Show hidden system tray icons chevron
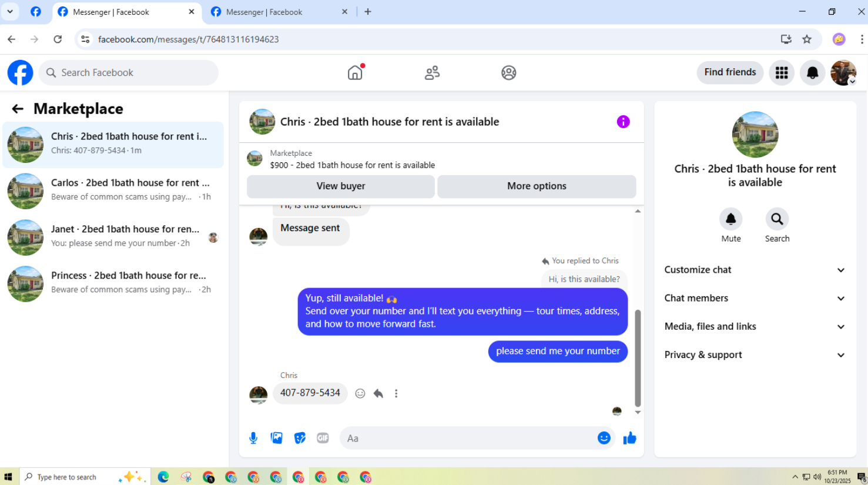Image resolution: width=868 pixels, height=485 pixels. pos(795,477)
